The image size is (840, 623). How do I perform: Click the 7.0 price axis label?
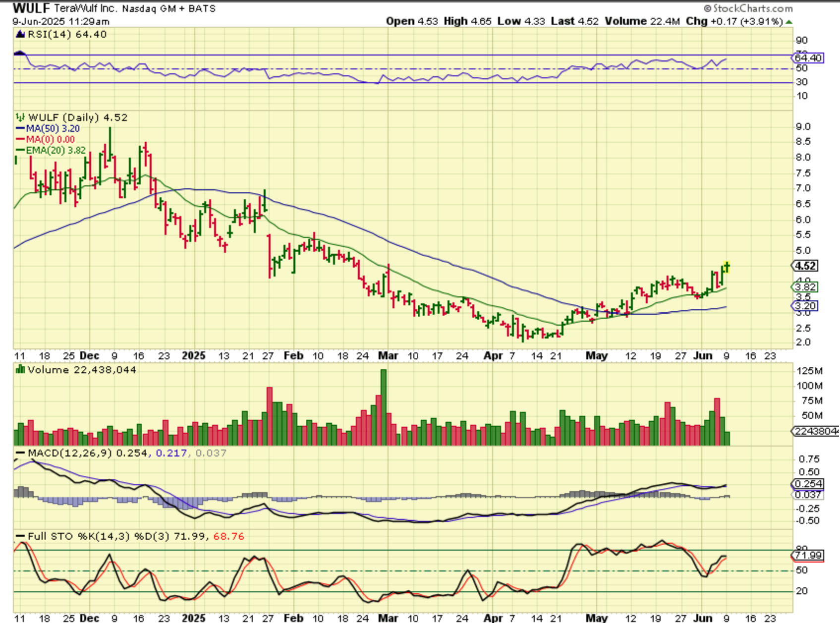click(803, 188)
